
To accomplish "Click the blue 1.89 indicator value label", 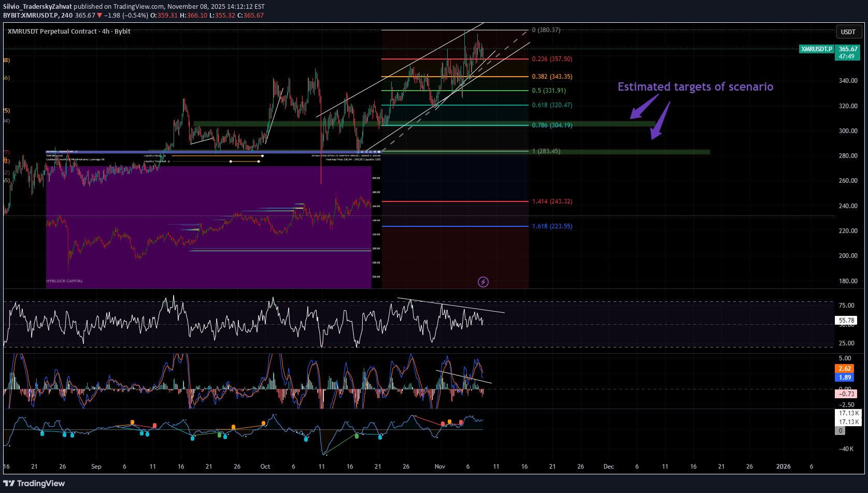I will coord(845,378).
